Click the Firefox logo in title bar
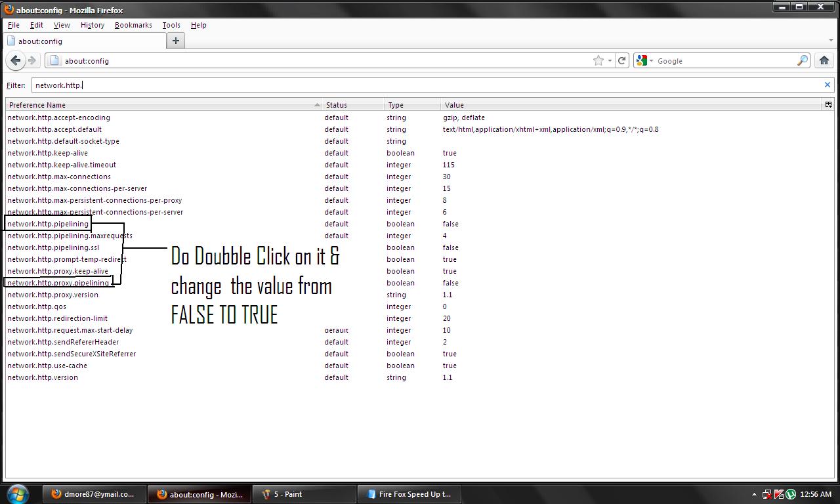840x504 pixels. [x=9, y=10]
